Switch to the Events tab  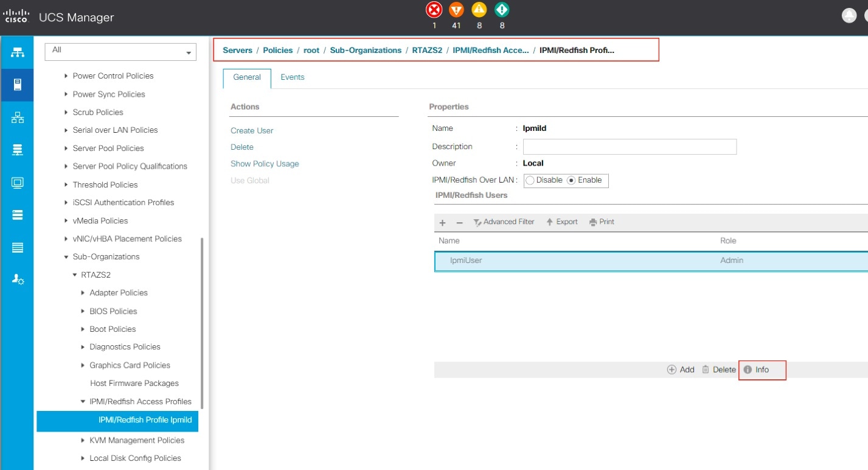click(x=293, y=78)
